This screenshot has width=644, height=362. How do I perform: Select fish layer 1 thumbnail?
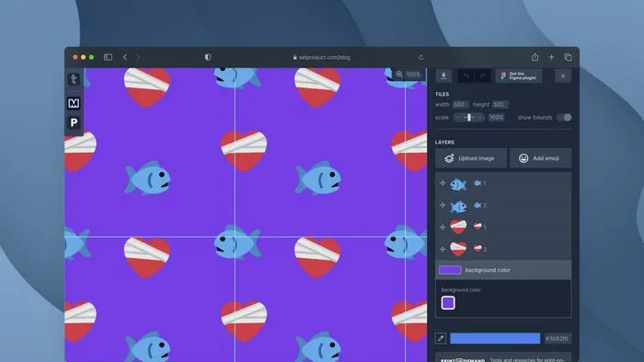458,184
